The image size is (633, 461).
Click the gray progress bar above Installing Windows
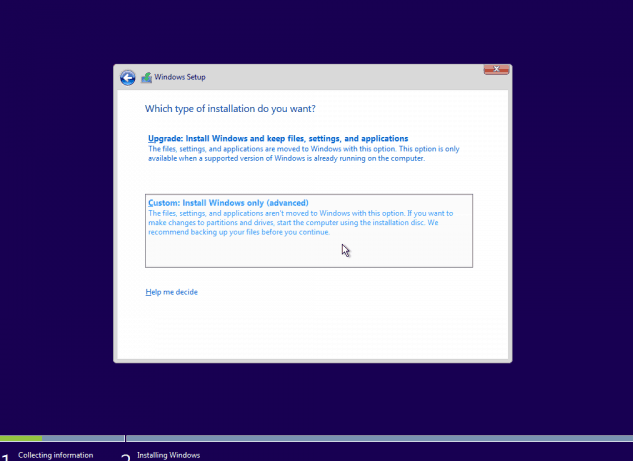coord(380,438)
